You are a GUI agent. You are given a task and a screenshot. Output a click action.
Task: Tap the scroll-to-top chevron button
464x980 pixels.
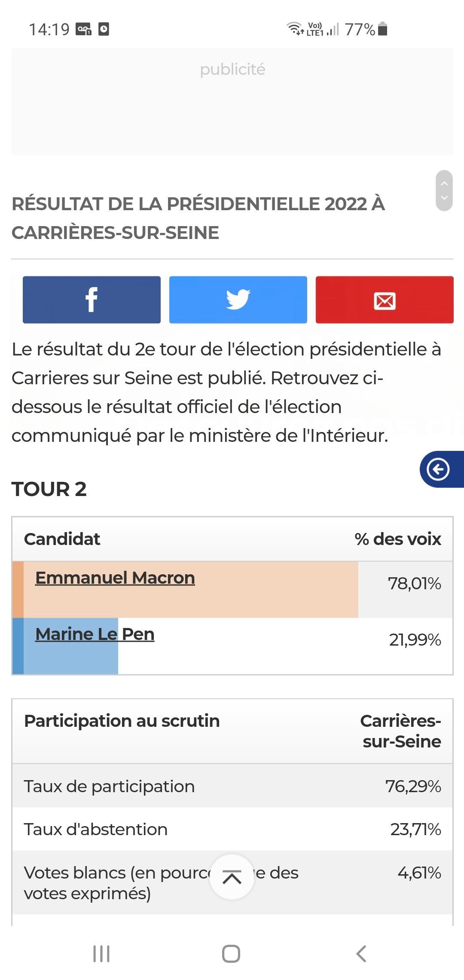[x=232, y=877]
